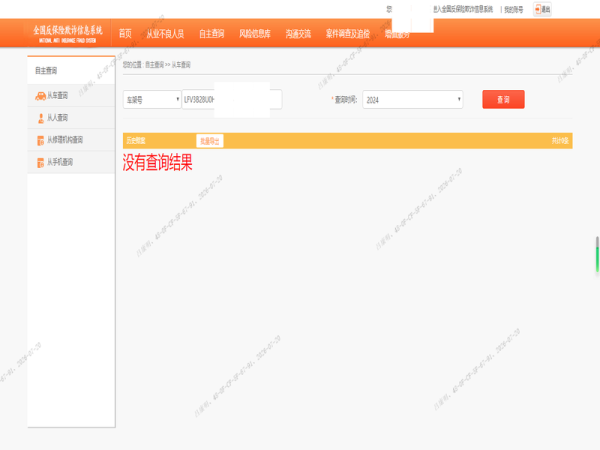This screenshot has width=600, height=450.
Task: Select 从手机查询 in the sidebar
Action: 71,162
